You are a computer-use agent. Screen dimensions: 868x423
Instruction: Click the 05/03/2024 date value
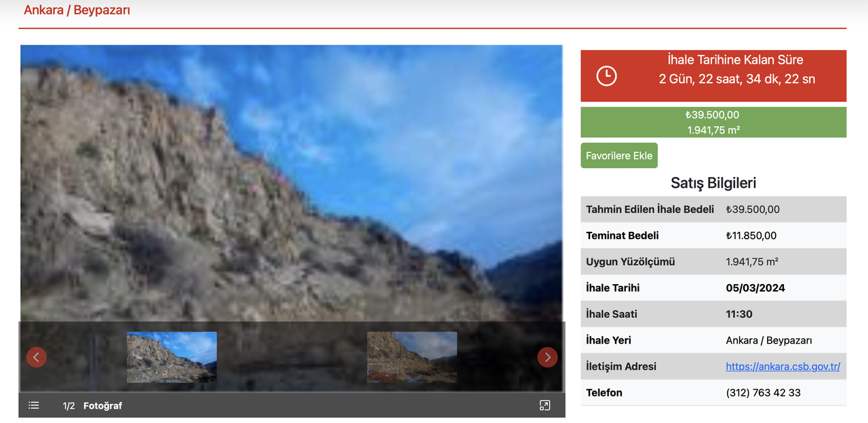click(x=755, y=288)
